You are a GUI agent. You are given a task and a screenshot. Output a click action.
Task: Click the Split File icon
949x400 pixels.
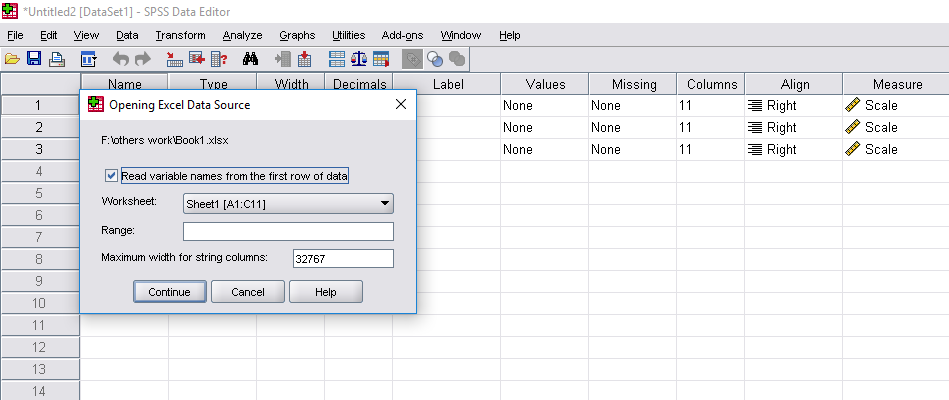click(x=337, y=59)
